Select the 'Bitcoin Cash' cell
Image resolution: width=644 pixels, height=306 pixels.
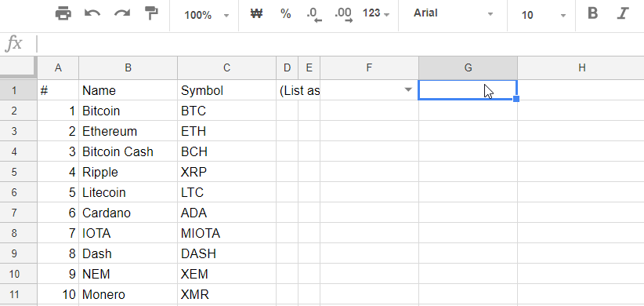tap(128, 151)
